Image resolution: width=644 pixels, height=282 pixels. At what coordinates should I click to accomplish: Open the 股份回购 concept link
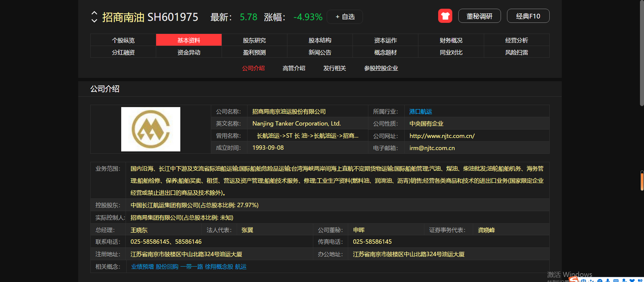click(x=167, y=267)
